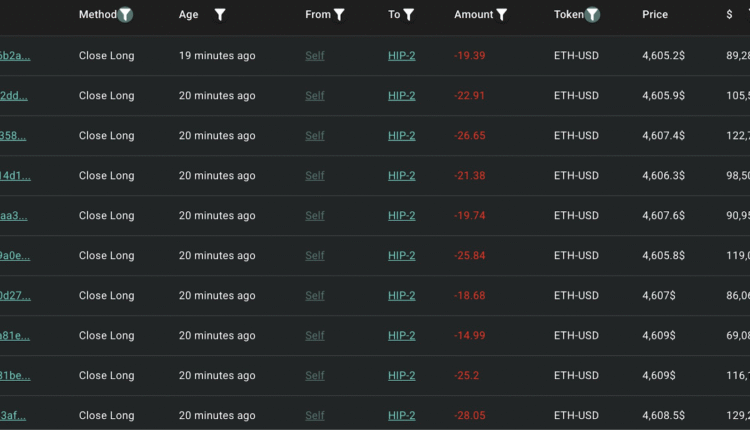Click the Method column header label
750x430 pixels.
[x=97, y=15]
